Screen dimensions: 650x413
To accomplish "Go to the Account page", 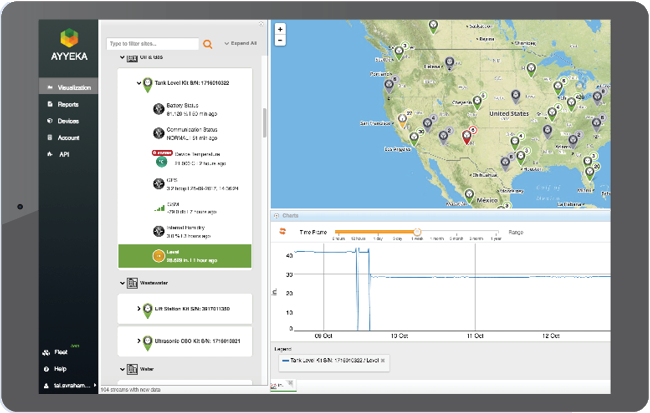I will click(x=68, y=138).
